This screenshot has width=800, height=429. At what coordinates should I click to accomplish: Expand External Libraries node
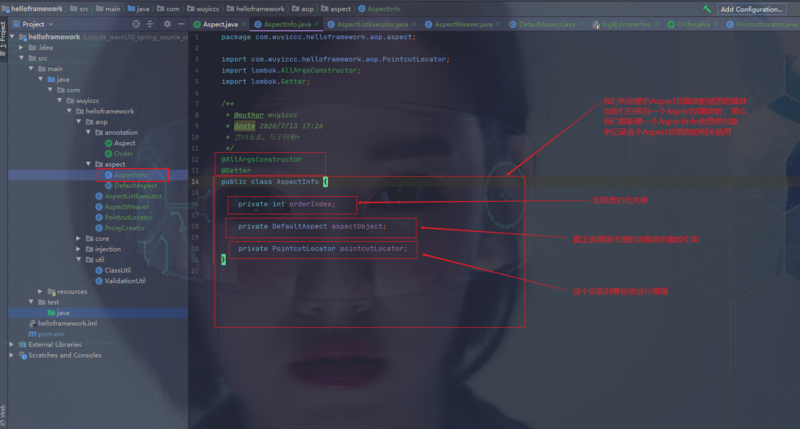pos(12,344)
